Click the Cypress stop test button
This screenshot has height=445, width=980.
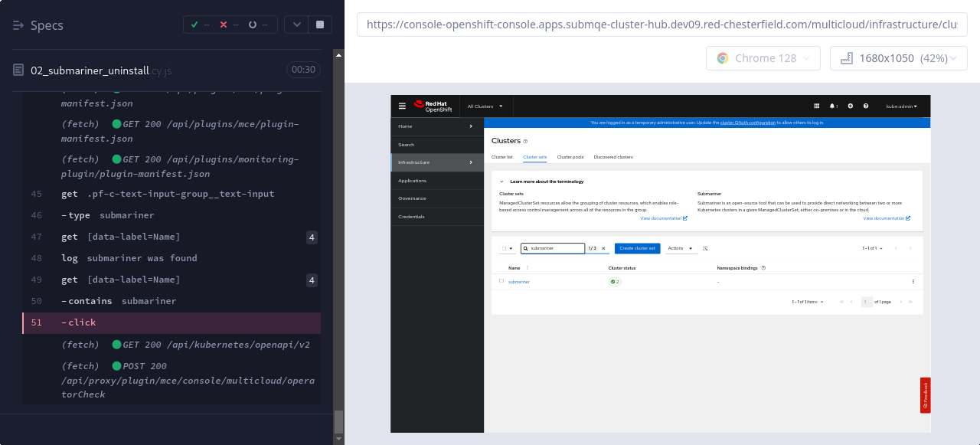(x=319, y=25)
